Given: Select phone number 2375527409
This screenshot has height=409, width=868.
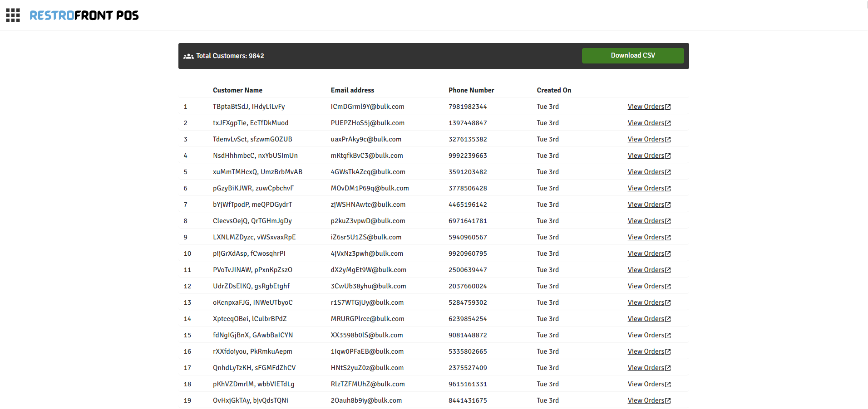Looking at the screenshot, I should click(468, 368).
